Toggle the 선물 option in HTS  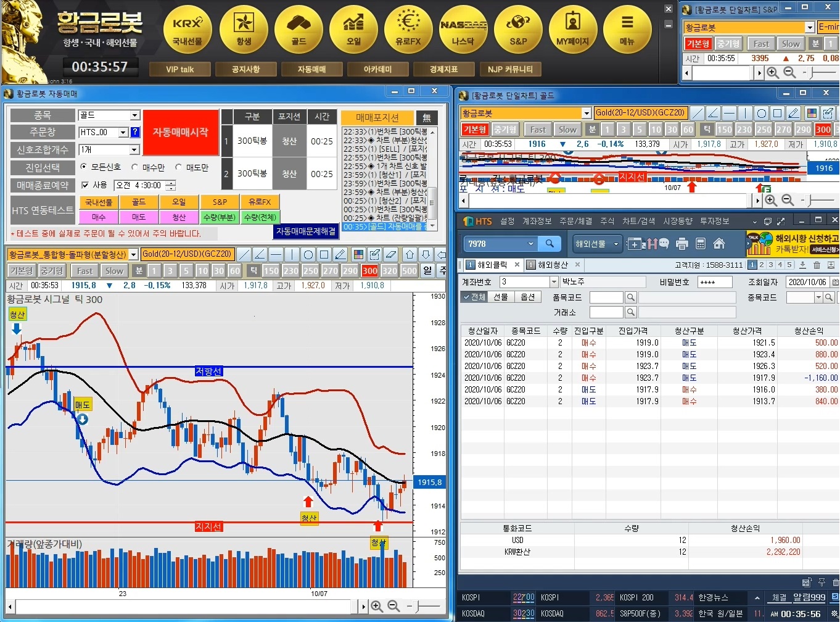[x=501, y=297]
